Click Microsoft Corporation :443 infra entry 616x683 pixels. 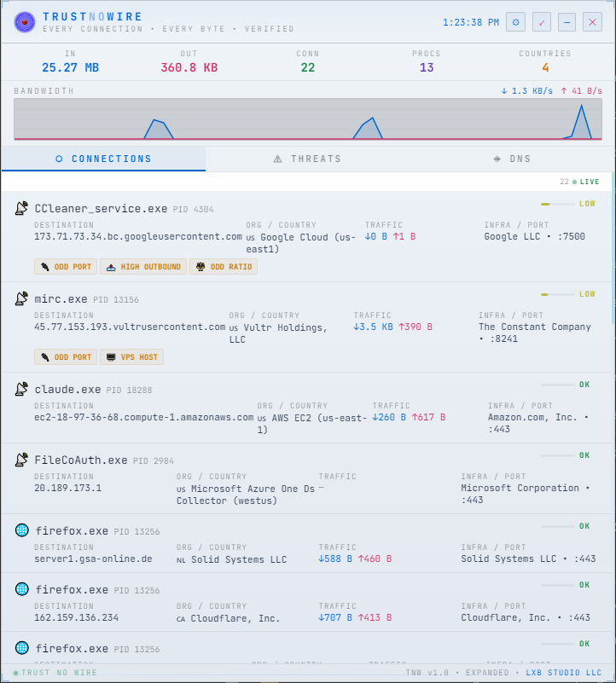point(526,494)
